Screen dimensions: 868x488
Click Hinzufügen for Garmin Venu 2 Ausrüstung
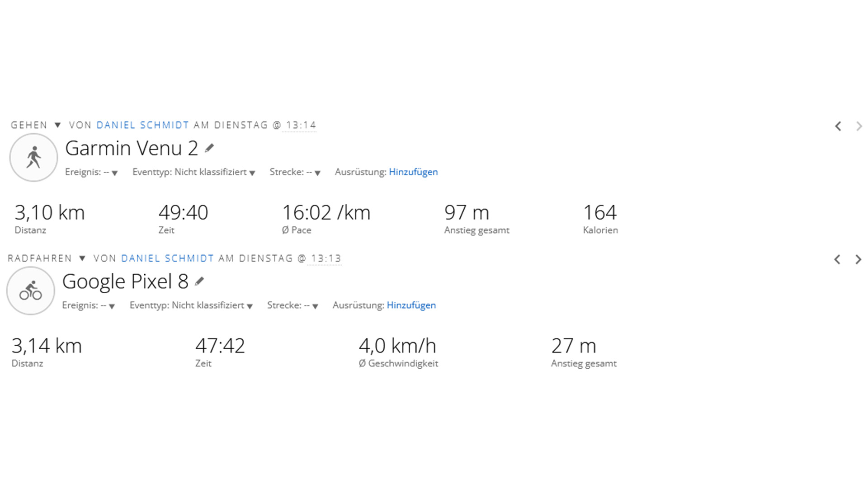click(x=413, y=172)
